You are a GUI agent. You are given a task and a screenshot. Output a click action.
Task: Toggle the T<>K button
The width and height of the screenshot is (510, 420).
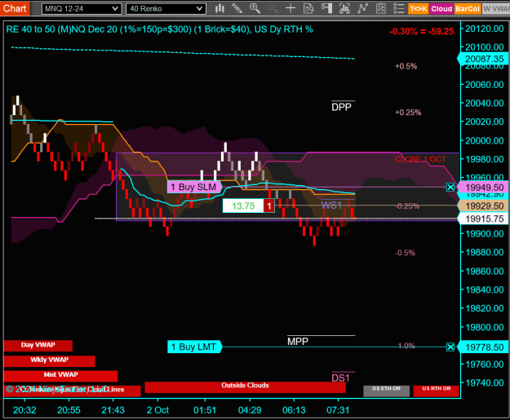(x=419, y=9)
